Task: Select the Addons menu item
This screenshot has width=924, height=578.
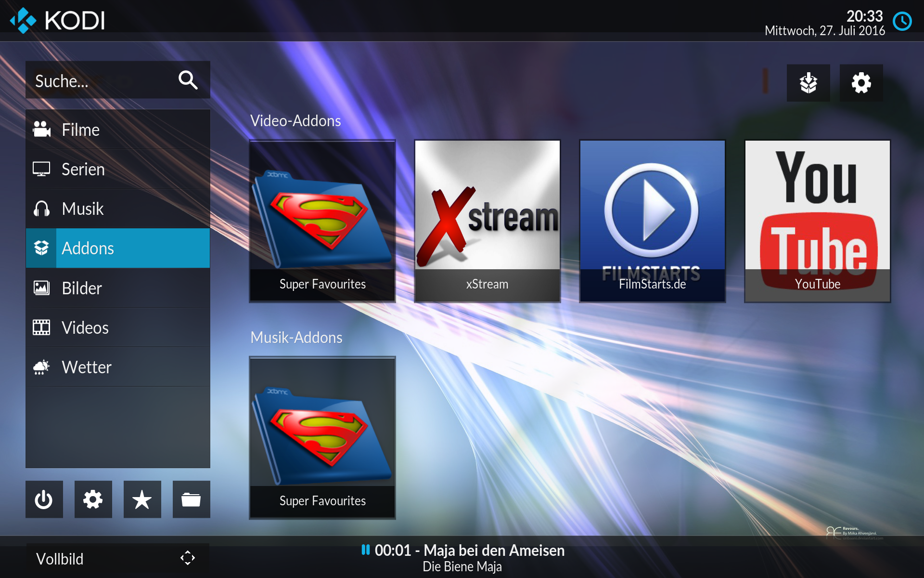Action: (118, 248)
